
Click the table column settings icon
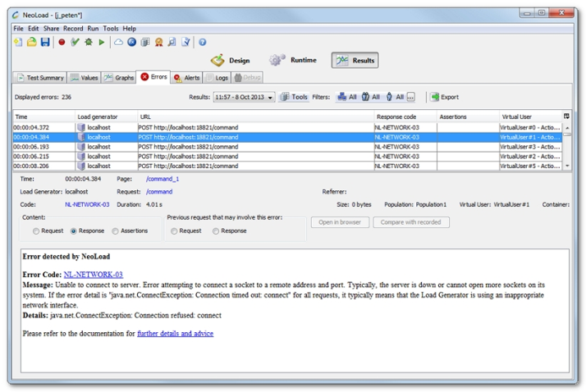click(x=565, y=117)
